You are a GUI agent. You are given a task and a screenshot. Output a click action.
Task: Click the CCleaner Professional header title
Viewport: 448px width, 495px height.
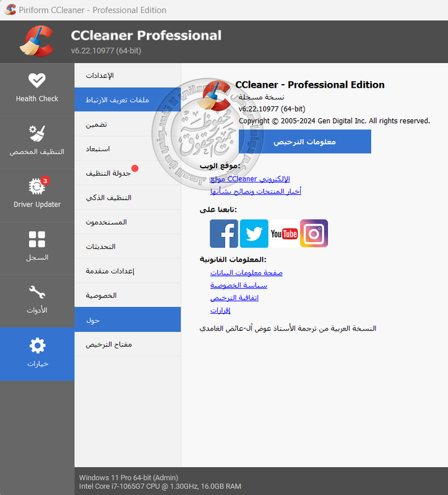click(146, 35)
